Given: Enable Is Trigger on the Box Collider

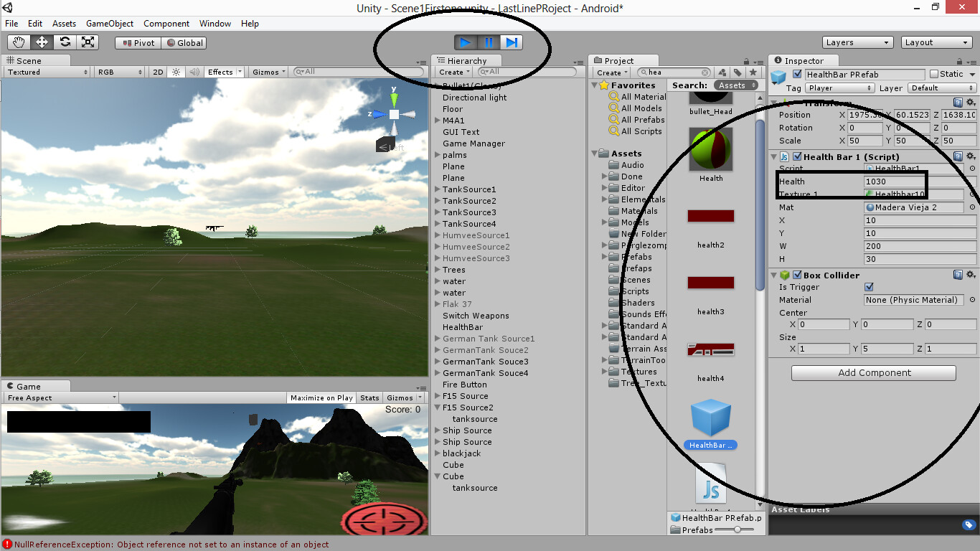Looking at the screenshot, I should (869, 286).
